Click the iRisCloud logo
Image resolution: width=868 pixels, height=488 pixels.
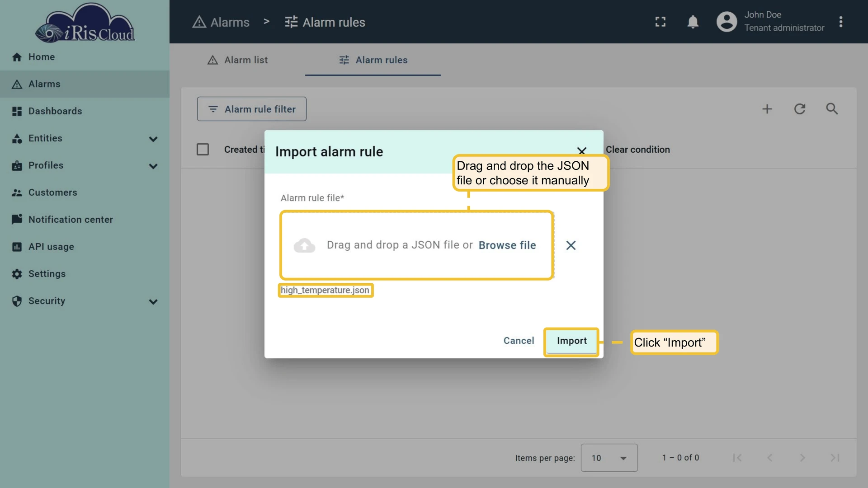point(85,23)
